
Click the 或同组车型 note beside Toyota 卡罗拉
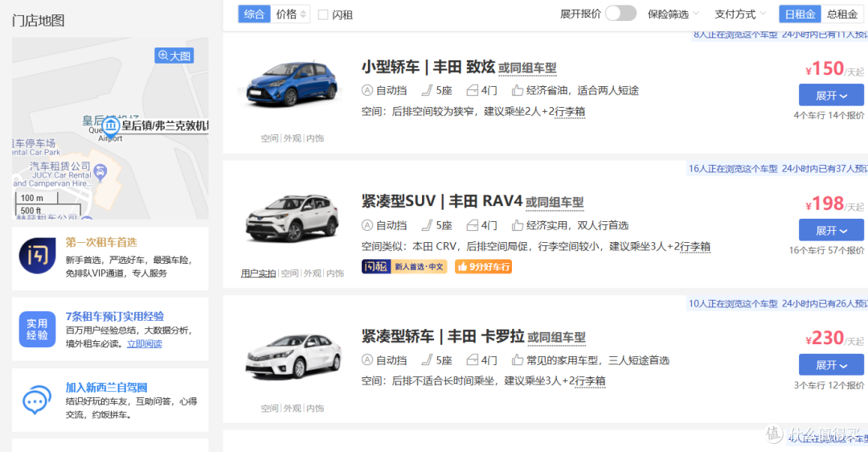(x=556, y=337)
